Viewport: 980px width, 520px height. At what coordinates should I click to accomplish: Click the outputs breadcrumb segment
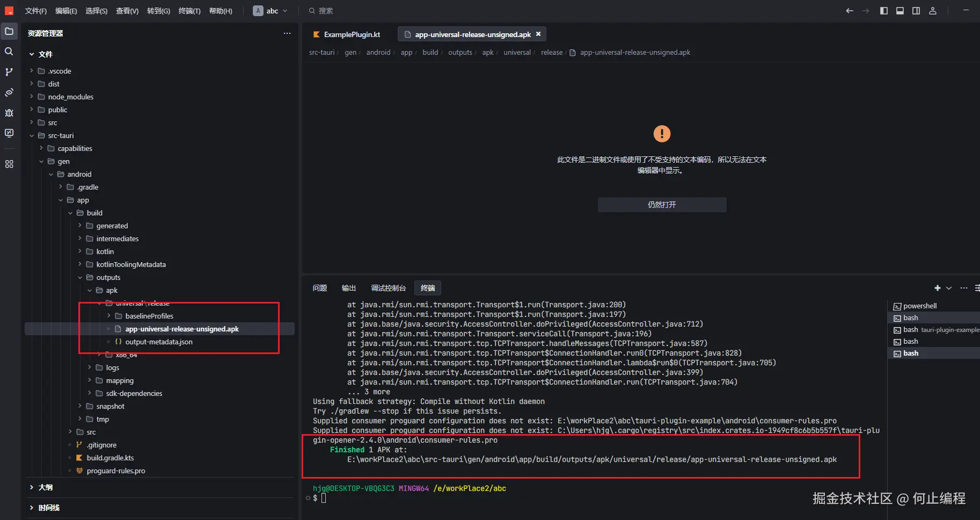(x=460, y=53)
